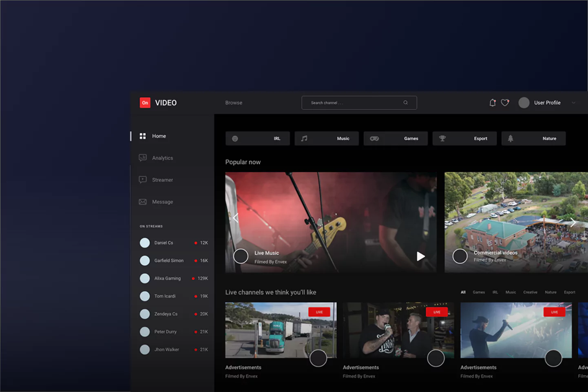Select the Home icon in the sidebar
Viewport: 588px width, 392px height.
click(x=143, y=136)
